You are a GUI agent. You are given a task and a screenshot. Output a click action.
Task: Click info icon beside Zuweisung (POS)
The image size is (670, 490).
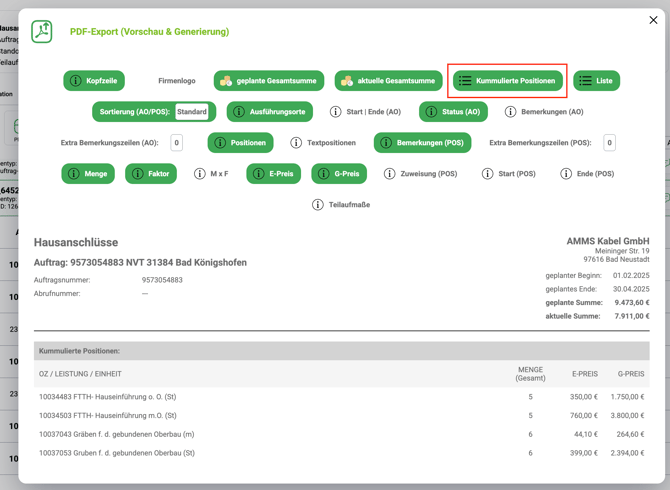(x=390, y=174)
